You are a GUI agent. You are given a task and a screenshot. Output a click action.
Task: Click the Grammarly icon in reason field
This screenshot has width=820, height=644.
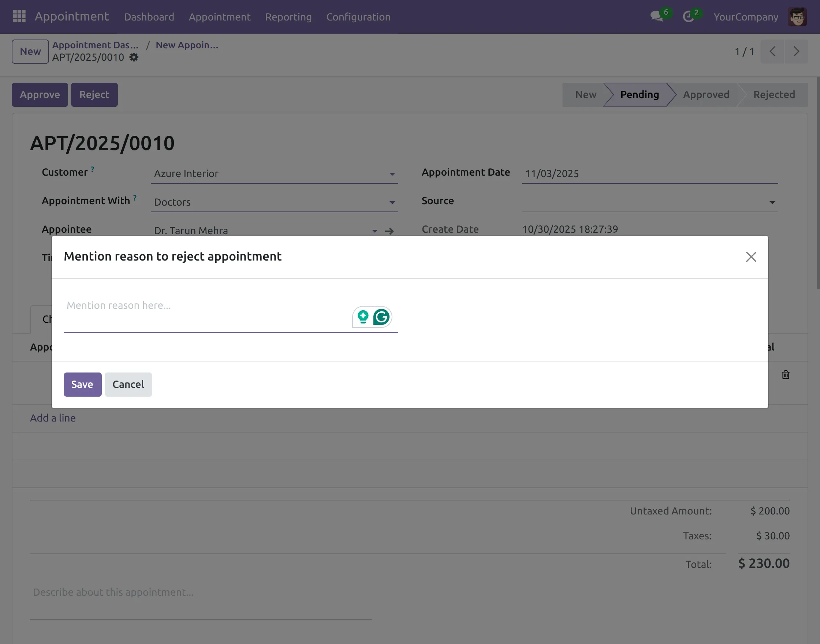[381, 317]
